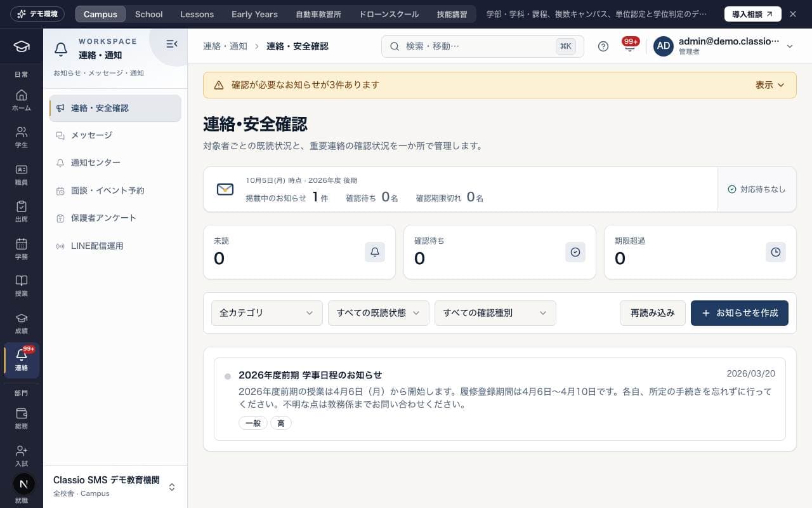Open the 全カテゴリ category dropdown
812x508 pixels.
(x=267, y=313)
